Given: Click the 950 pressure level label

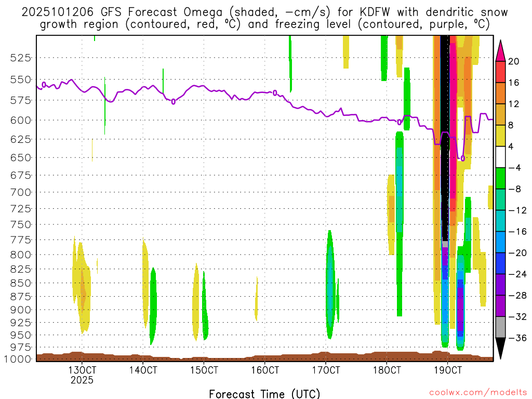Looking at the screenshot, I should [x=21, y=335].
